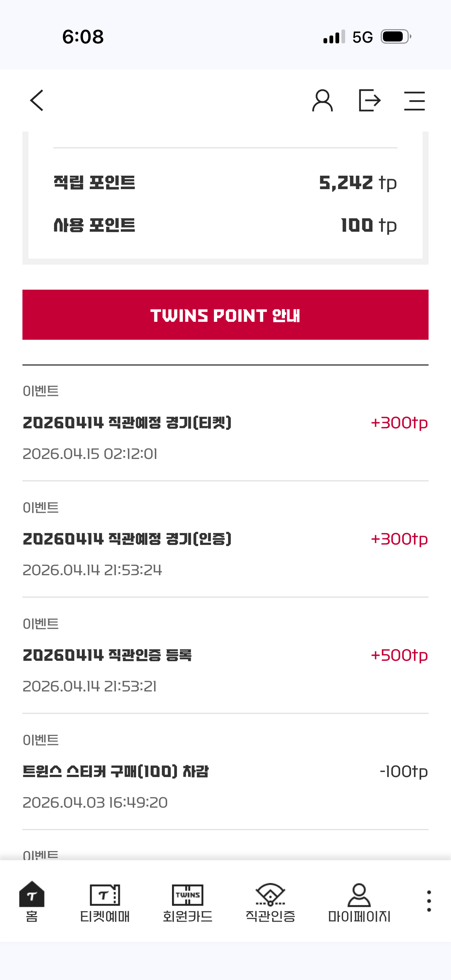Tap the 5G signal status indicator
The height and width of the screenshot is (980, 451).
(x=362, y=37)
